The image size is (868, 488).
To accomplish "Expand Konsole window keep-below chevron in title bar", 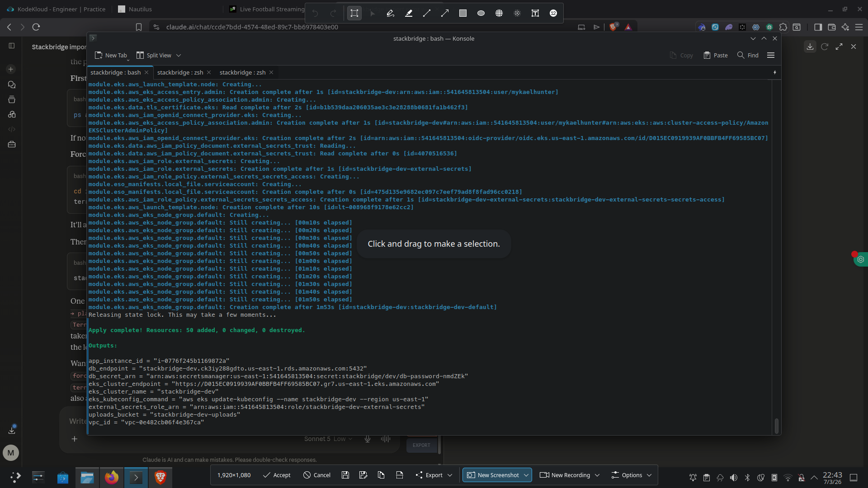I will pyautogui.click(x=753, y=38).
